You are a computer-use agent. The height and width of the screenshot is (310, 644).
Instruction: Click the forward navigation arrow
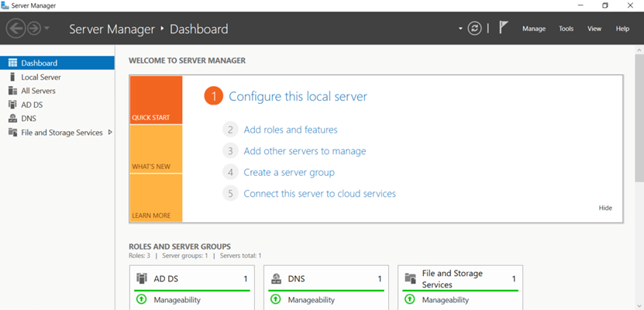33,29
